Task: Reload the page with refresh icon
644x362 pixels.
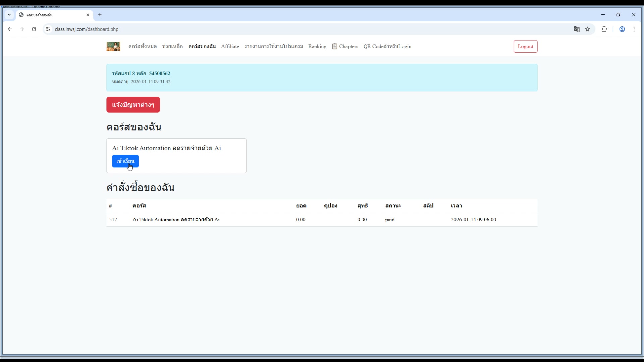Action: (34, 29)
